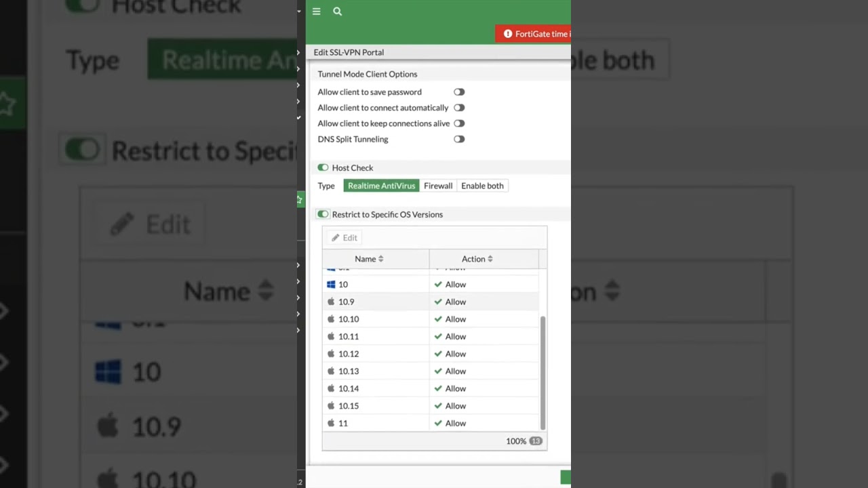Click the Apple icon for macOS 10.11
Viewport: 868px width, 488px height.
[331, 336]
